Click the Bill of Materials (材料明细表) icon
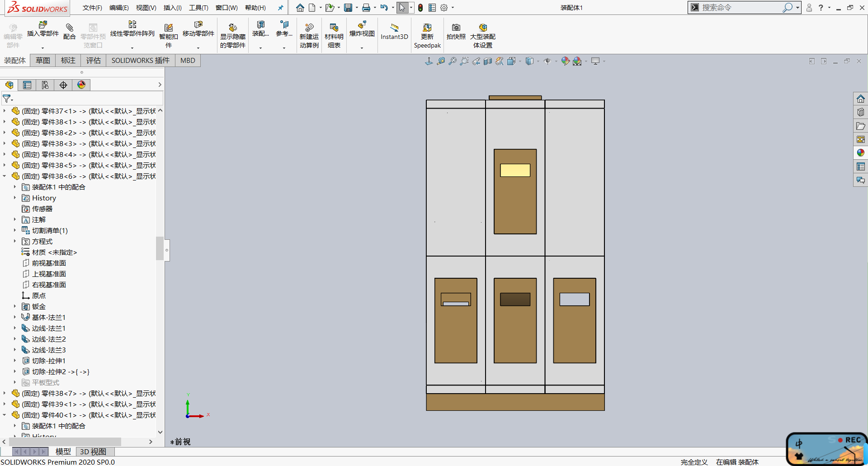 point(334,36)
